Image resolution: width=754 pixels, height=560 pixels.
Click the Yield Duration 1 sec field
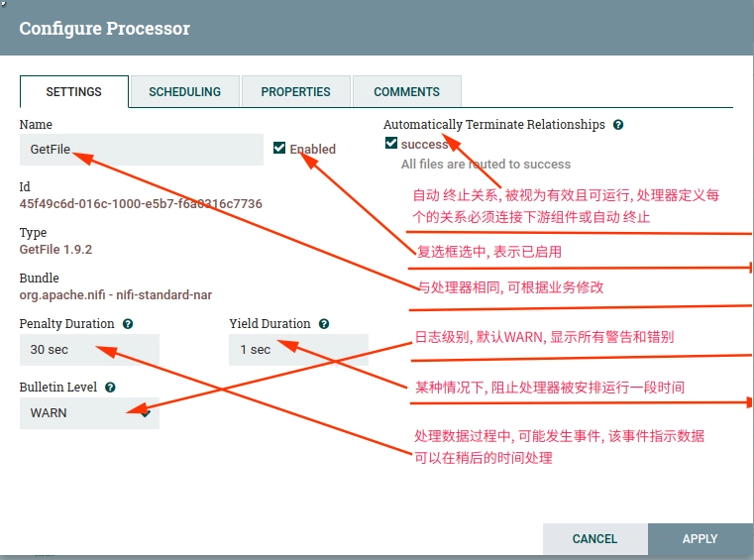pos(298,350)
